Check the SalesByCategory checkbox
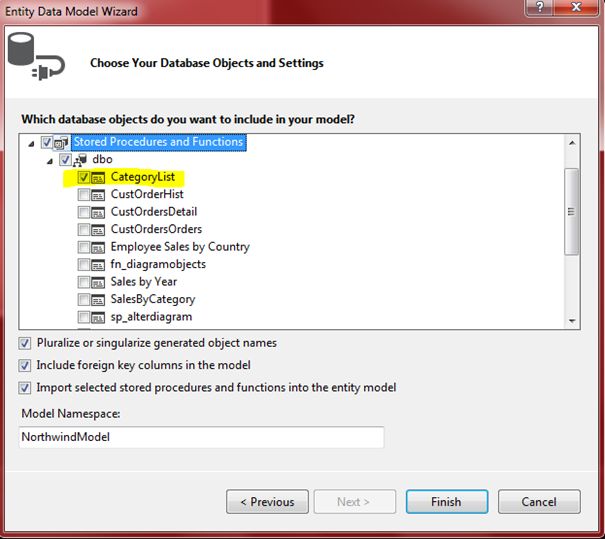 pos(83,299)
